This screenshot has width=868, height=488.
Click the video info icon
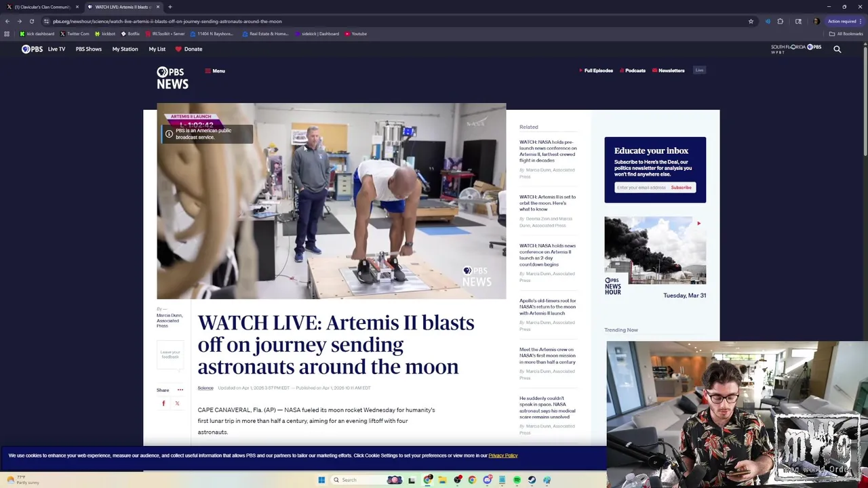pyautogui.click(x=169, y=134)
